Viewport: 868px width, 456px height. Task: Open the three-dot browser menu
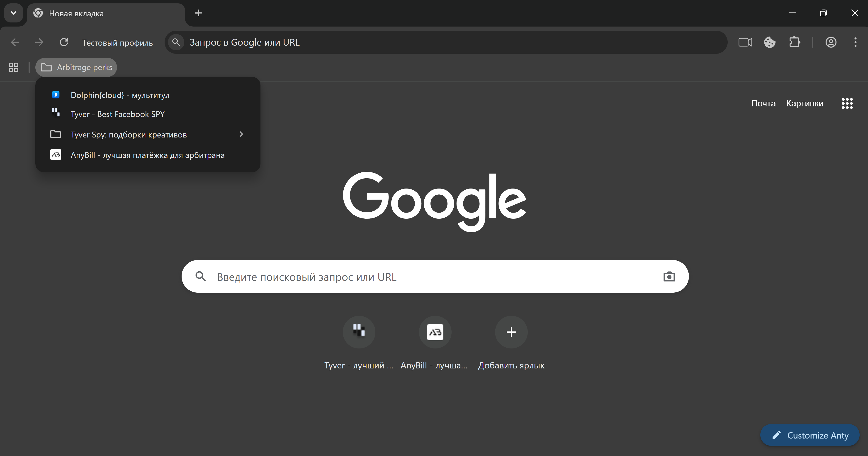pyautogui.click(x=855, y=42)
